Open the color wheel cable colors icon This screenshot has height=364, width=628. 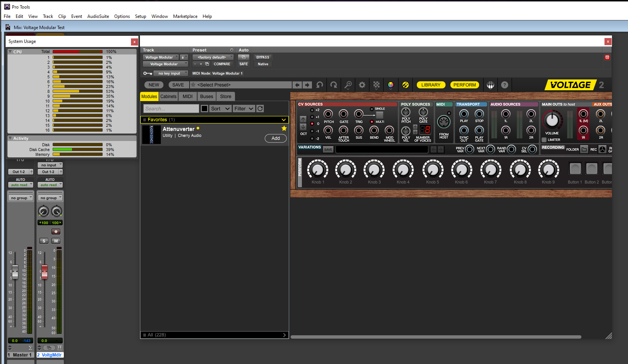coord(391,85)
